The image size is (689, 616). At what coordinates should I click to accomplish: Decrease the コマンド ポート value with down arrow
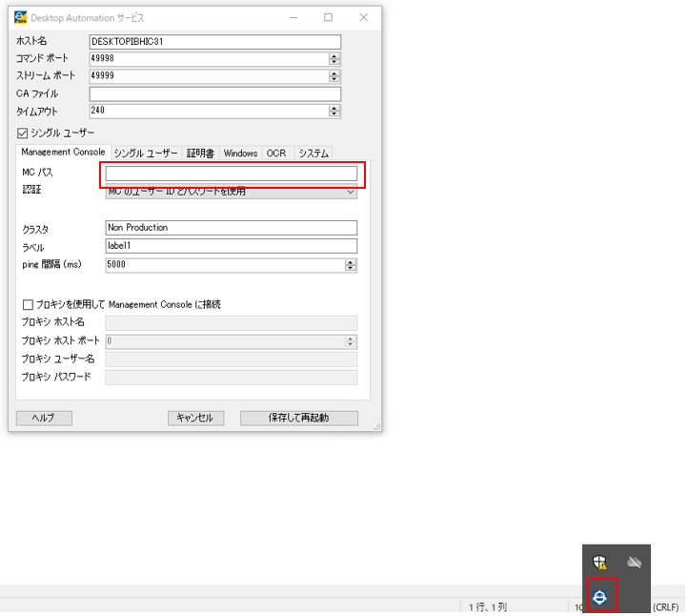334,62
